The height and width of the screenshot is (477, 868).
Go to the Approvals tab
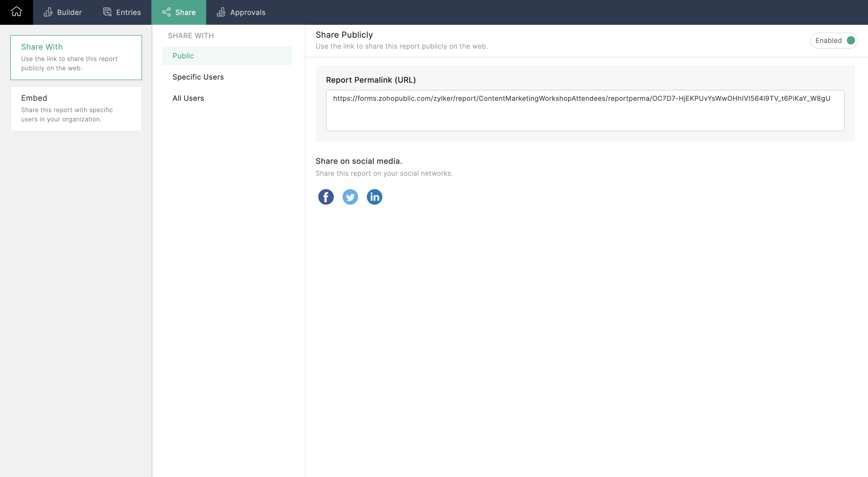tap(247, 12)
